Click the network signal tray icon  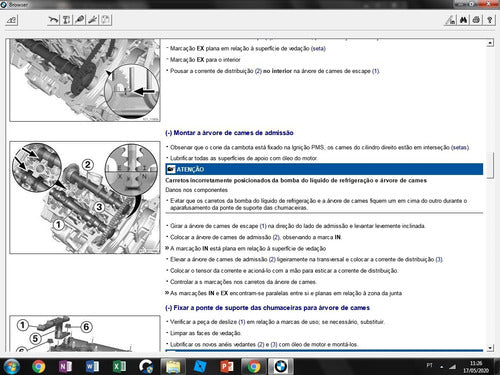pos(452,367)
